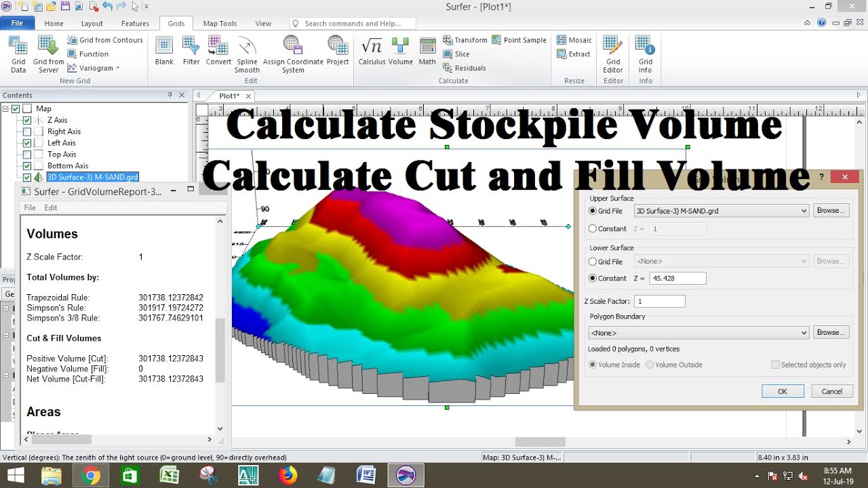Select the Slice command

click(456, 54)
